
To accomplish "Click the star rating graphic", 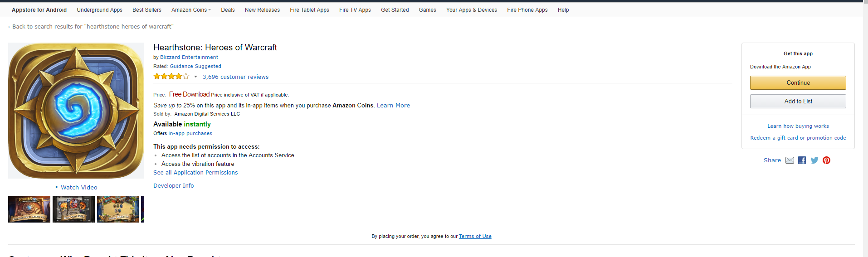I will click(171, 76).
